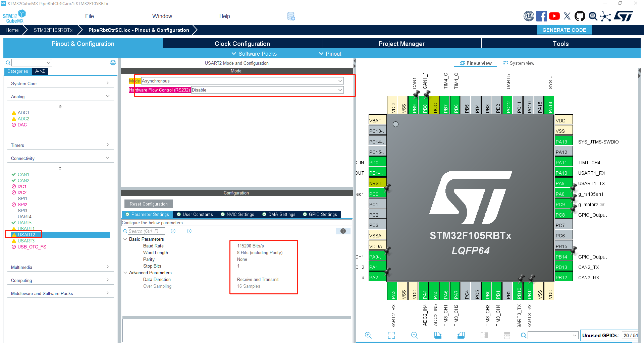Switch to Project Manager tab

401,44
